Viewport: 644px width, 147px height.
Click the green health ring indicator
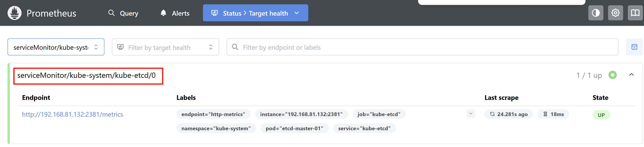pyautogui.click(x=613, y=75)
